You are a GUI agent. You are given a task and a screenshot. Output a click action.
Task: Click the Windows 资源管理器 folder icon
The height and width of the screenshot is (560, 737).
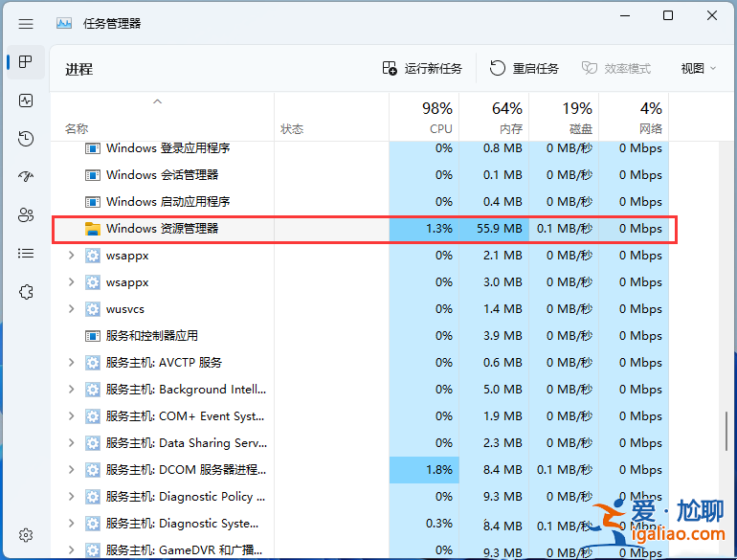[x=93, y=229]
